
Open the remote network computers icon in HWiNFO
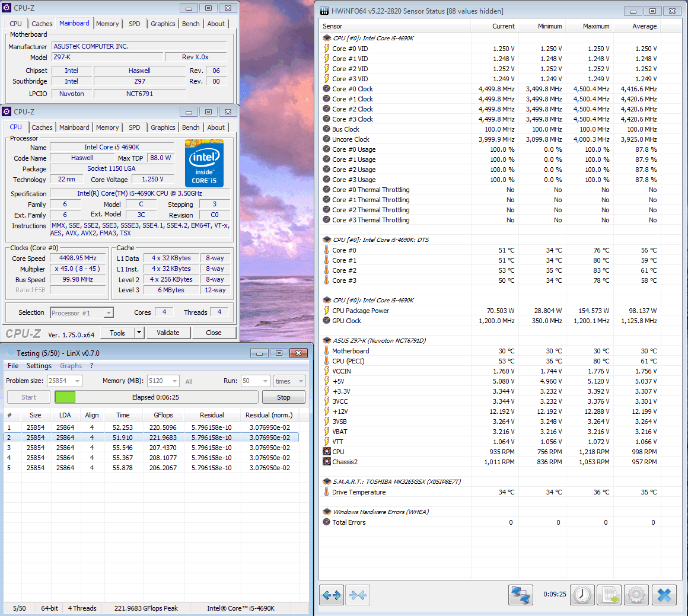pos(520,595)
